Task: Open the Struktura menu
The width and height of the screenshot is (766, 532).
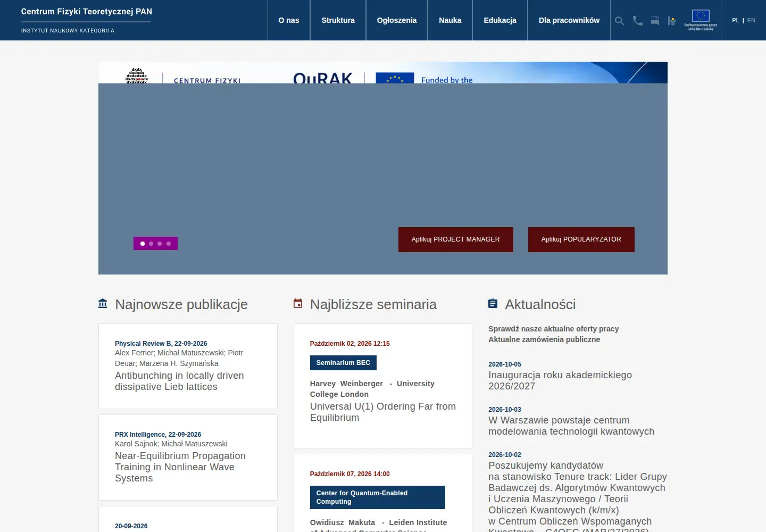Action: pyautogui.click(x=338, y=20)
